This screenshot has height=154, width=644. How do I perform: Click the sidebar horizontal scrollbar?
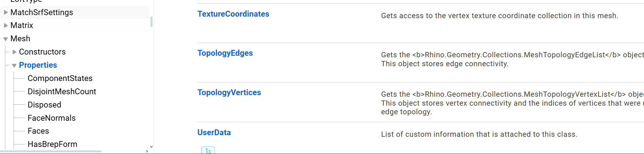coord(51,151)
